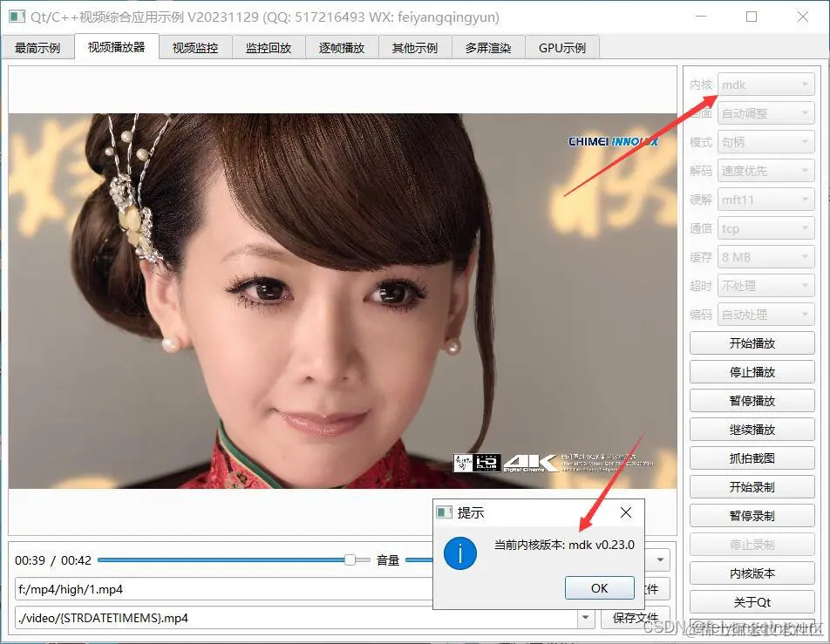Select the 多屏渲染 tab
This screenshot has height=644, width=830.
[488, 48]
